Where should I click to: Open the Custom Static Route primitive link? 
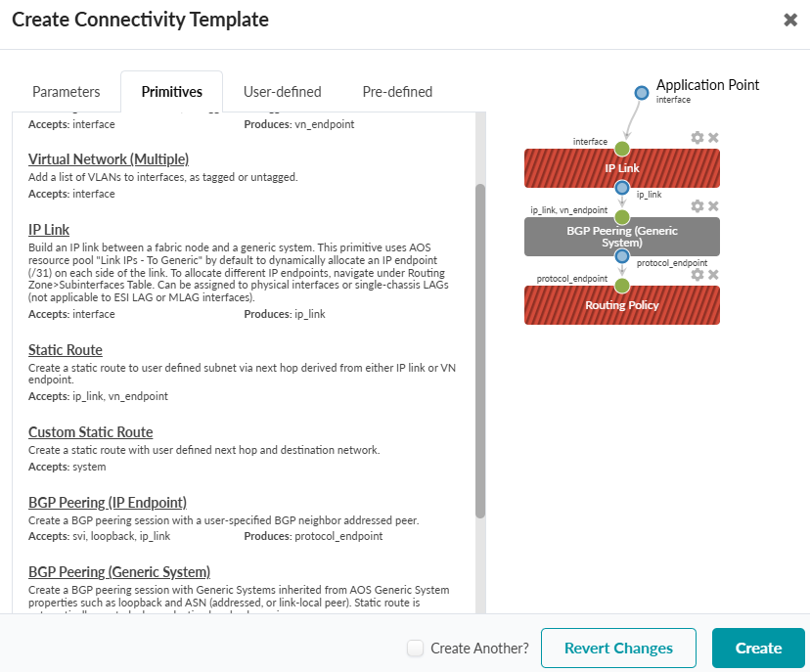click(90, 431)
